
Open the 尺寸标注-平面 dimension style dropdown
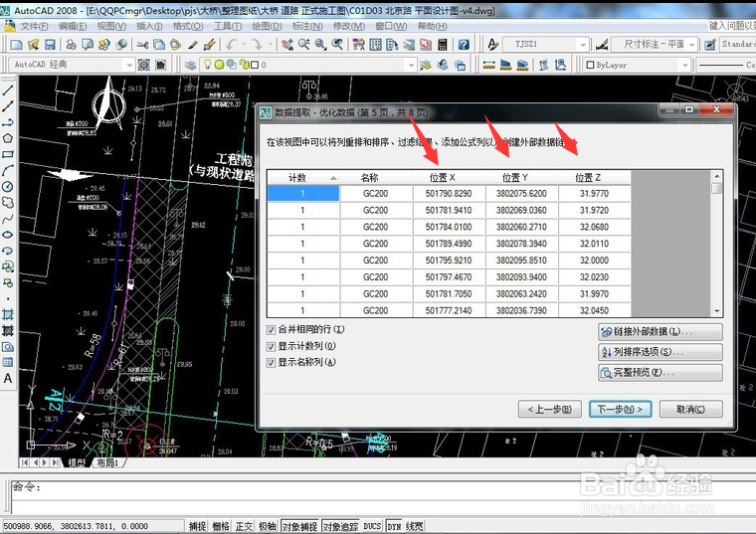pyautogui.click(x=692, y=45)
